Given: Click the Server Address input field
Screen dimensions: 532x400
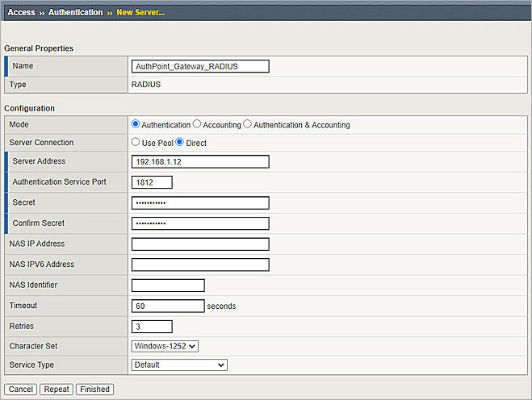Looking at the screenshot, I should 200,161.
